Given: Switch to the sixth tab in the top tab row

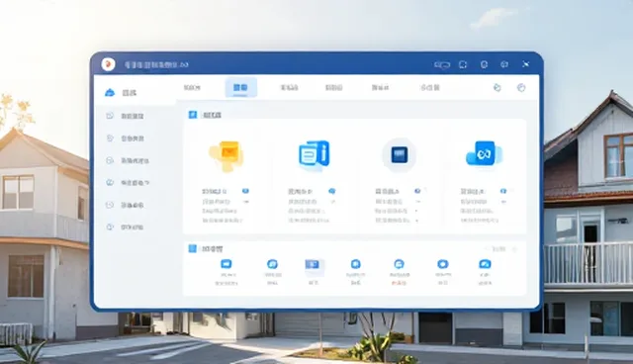Looking at the screenshot, I should coord(430,87).
